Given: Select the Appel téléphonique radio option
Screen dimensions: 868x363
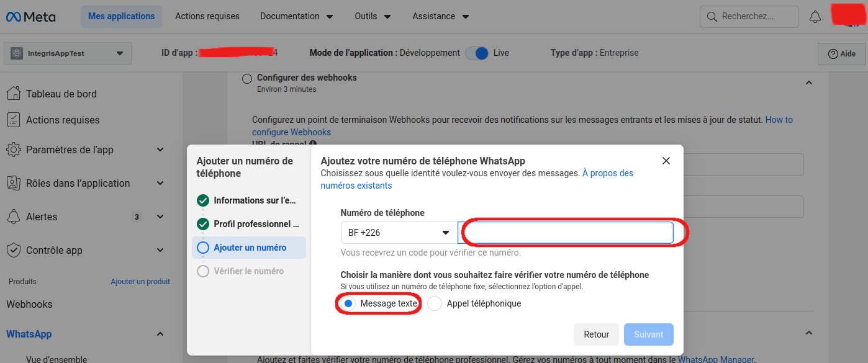Looking at the screenshot, I should (x=435, y=303).
